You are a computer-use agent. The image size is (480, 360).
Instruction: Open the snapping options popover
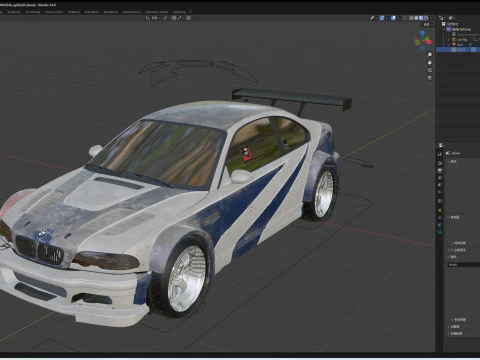[x=180, y=18]
